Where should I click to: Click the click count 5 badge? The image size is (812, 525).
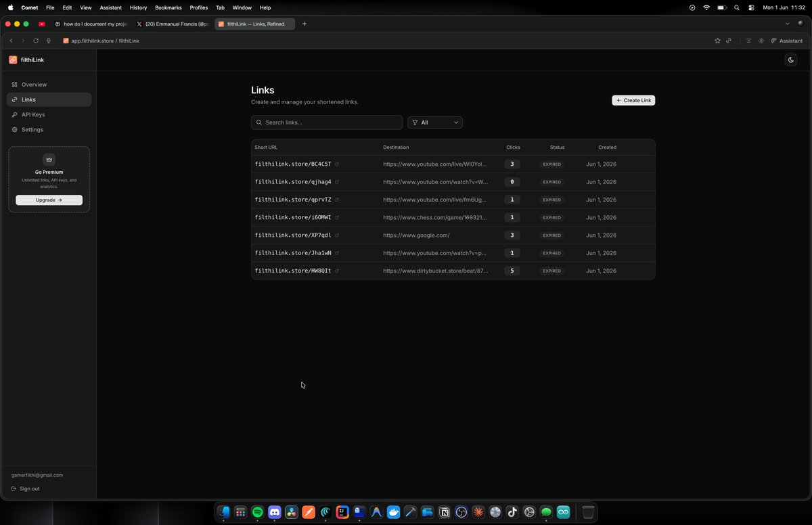(512, 271)
